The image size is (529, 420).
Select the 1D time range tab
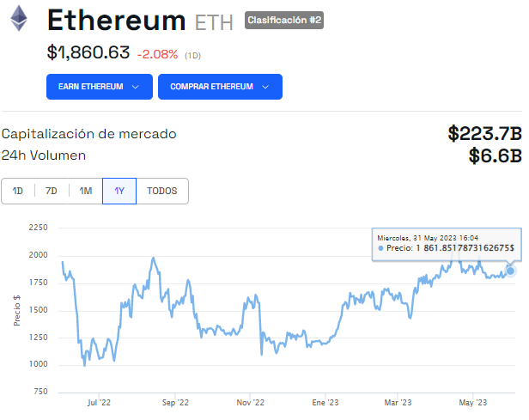coord(18,191)
